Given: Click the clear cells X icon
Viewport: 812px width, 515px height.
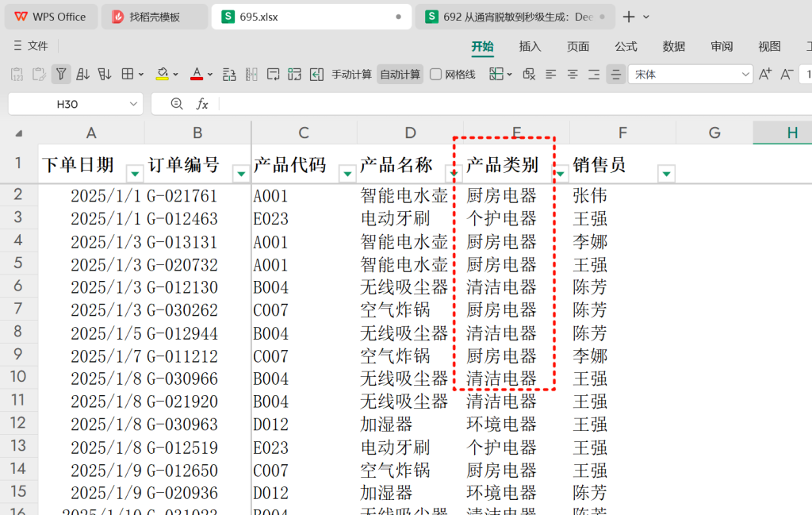Looking at the screenshot, I should pos(529,75).
